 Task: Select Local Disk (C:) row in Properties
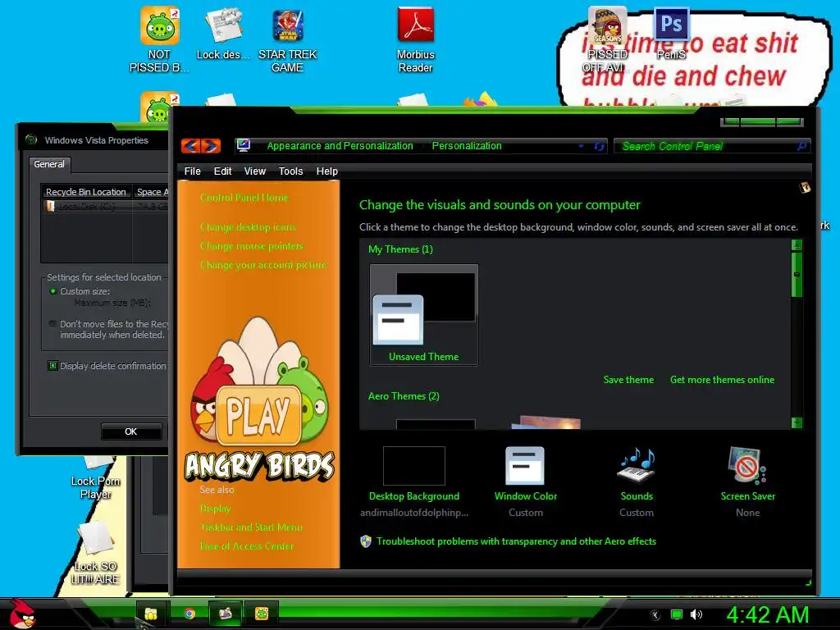coord(105,206)
